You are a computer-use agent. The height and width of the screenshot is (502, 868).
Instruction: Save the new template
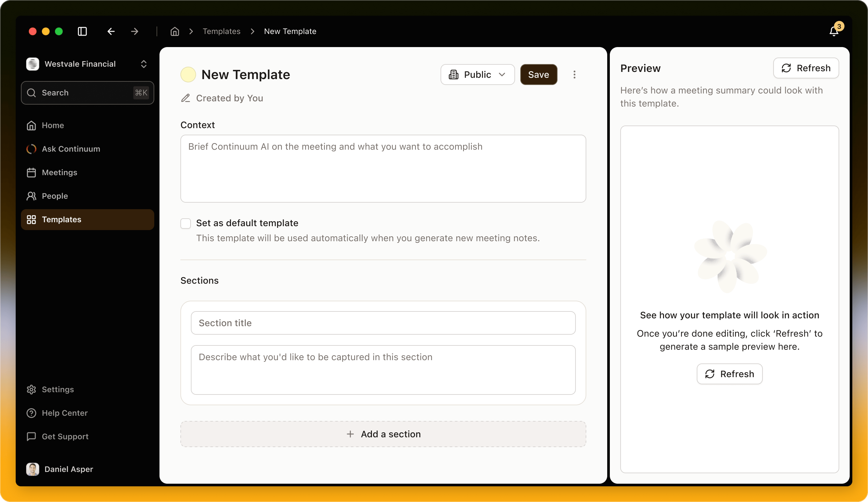coord(539,75)
